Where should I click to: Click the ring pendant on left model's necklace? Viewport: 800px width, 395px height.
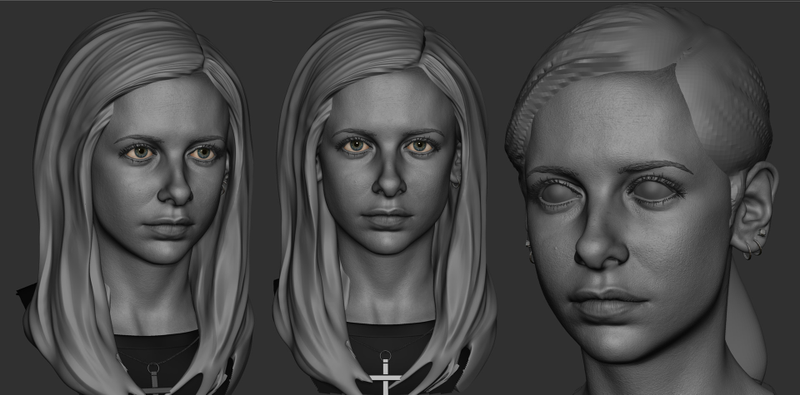153,367
